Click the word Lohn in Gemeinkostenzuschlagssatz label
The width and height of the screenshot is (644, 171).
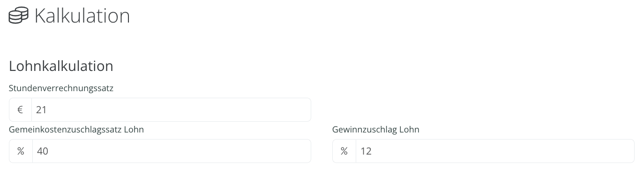(x=134, y=129)
